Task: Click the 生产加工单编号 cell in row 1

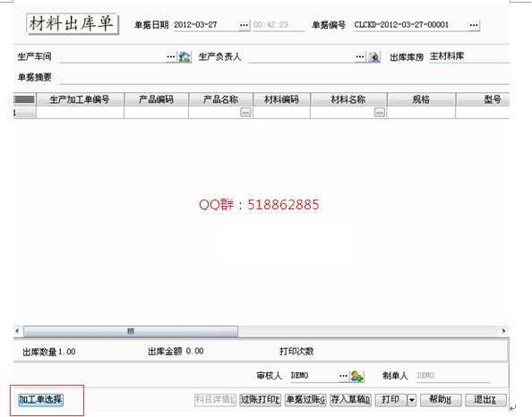Action: (80, 113)
